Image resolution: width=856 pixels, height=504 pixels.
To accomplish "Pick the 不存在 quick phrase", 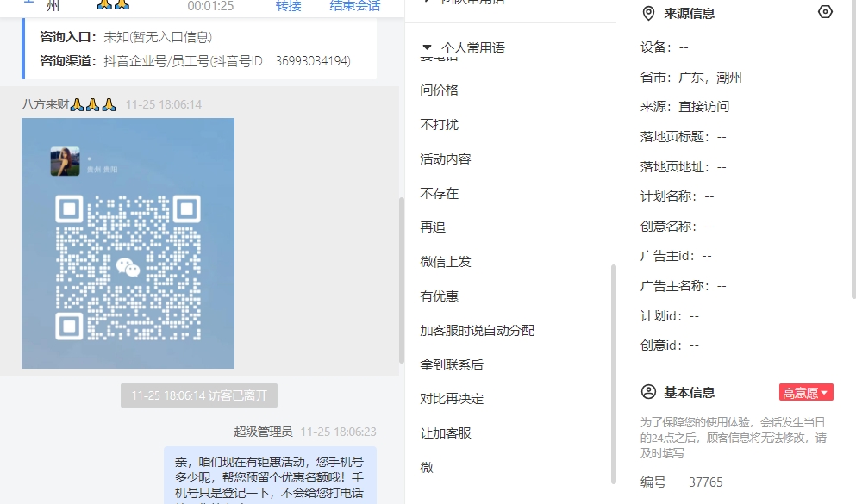I will click(440, 193).
